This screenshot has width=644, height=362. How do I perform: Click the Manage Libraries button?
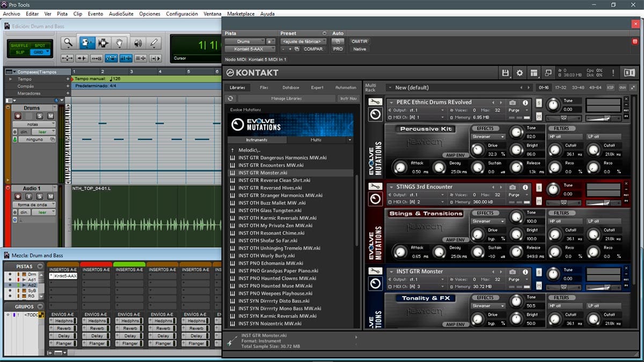click(286, 99)
